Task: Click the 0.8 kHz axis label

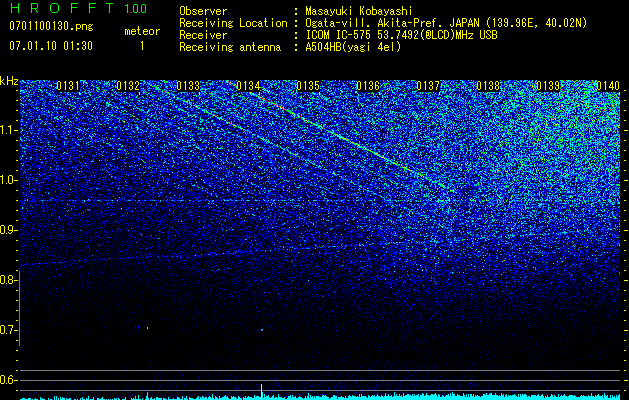Action: coord(8,280)
